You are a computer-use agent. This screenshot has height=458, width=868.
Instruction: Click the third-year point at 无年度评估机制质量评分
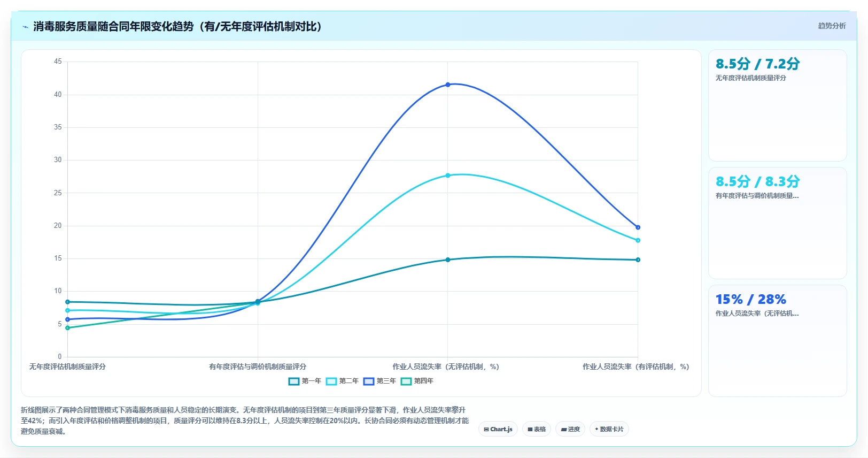(x=67, y=319)
